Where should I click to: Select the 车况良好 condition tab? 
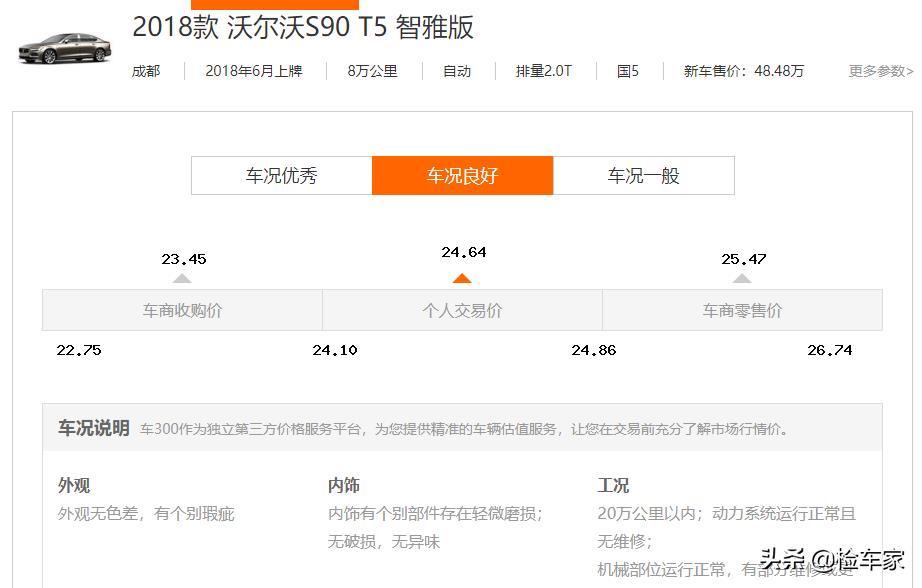pos(463,175)
